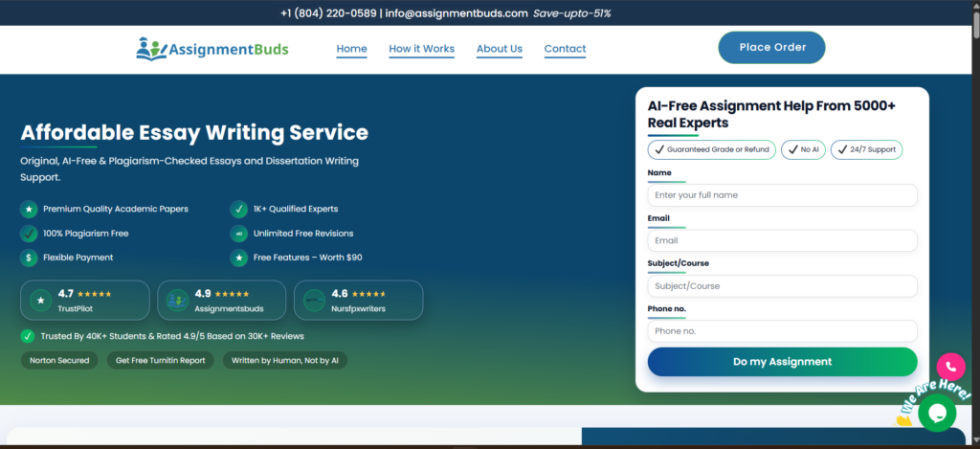
Task: Click the 24/7 Support checkmark badge
Action: click(x=866, y=149)
